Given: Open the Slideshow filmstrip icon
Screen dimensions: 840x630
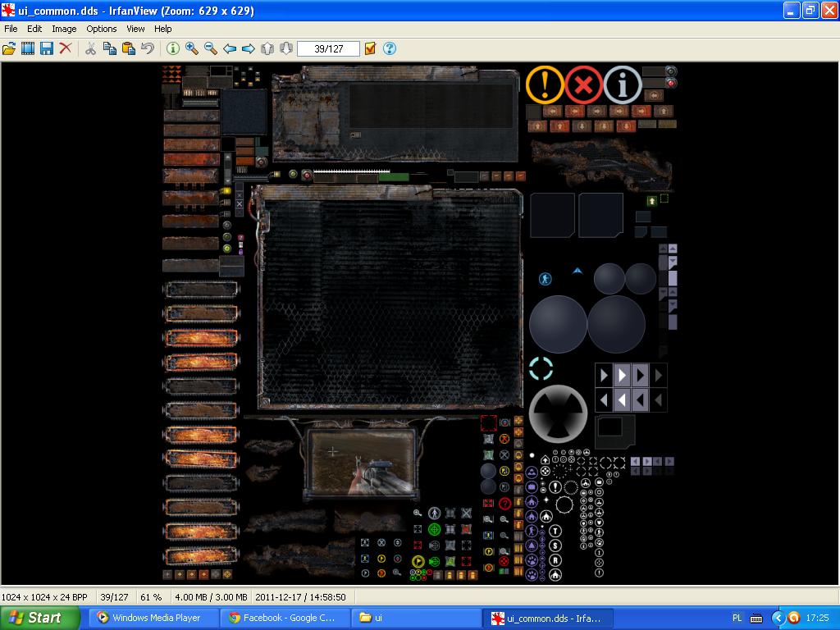Looking at the screenshot, I should click(x=28, y=48).
